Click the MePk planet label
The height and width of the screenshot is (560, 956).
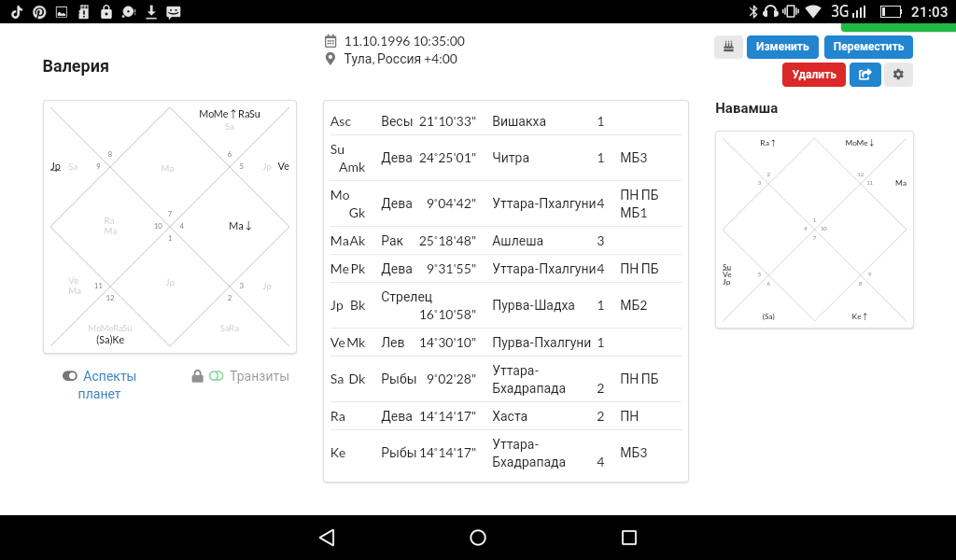(x=347, y=269)
